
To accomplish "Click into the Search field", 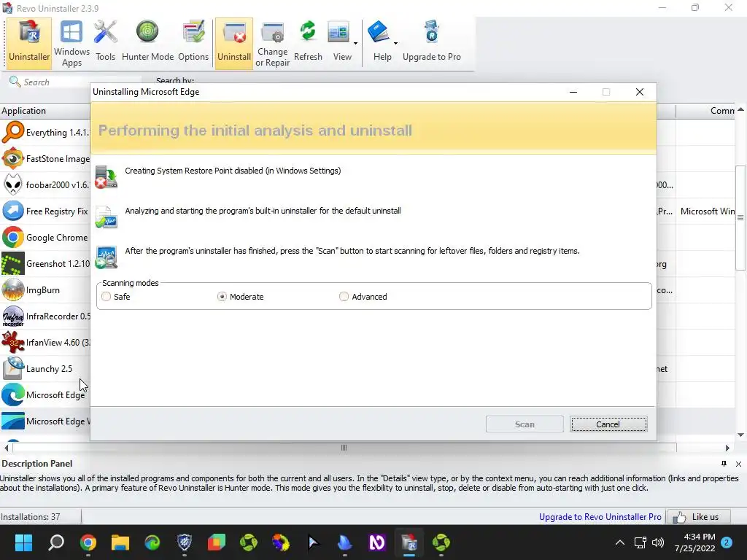I will [76, 82].
